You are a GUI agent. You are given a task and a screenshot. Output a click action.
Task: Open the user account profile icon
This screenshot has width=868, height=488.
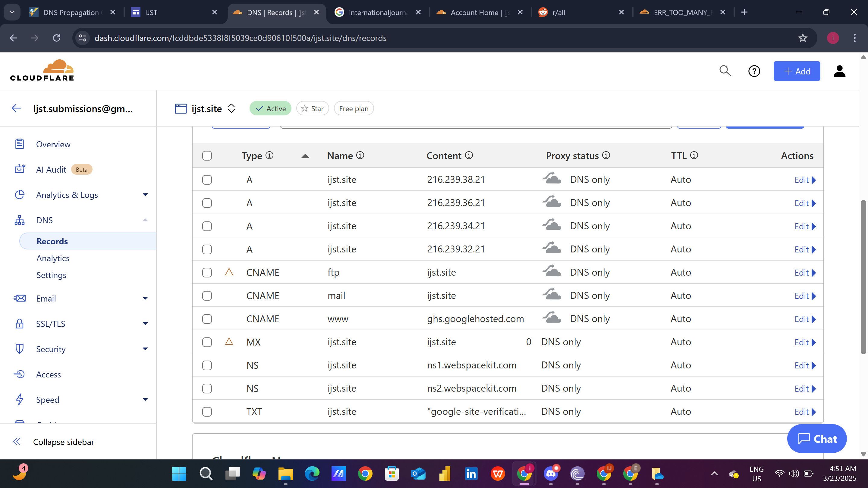pos(839,71)
